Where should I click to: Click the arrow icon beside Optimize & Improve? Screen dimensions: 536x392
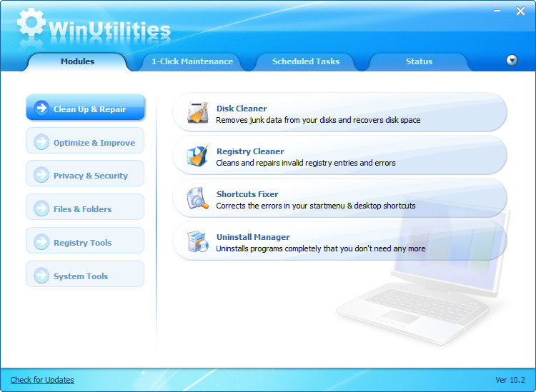[41, 142]
